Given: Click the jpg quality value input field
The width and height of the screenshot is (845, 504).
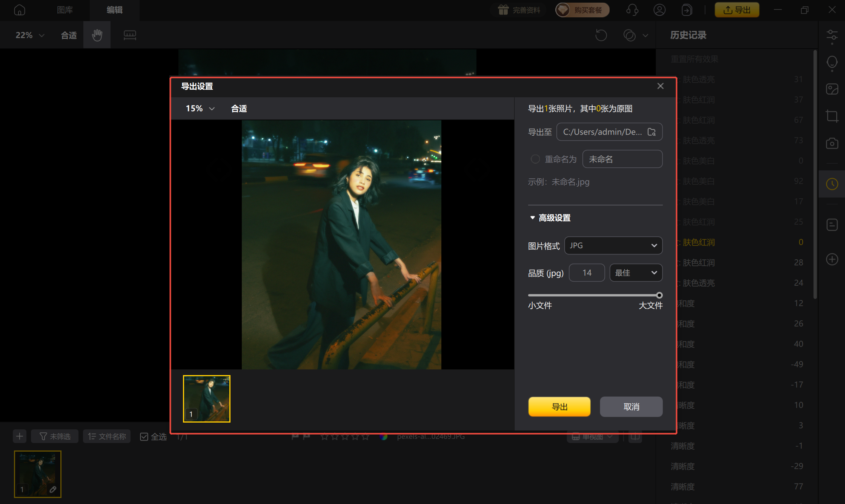Looking at the screenshot, I should 587,273.
